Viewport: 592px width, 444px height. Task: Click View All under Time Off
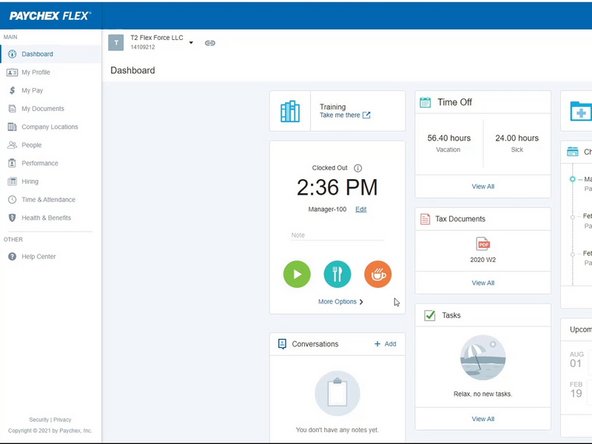[x=483, y=187]
